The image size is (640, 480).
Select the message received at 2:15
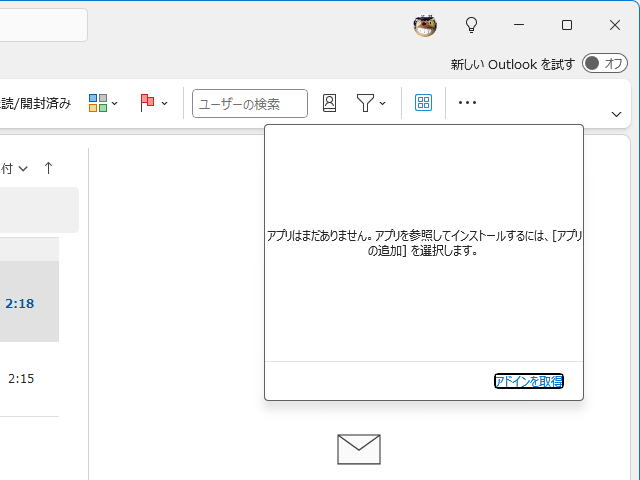29,379
